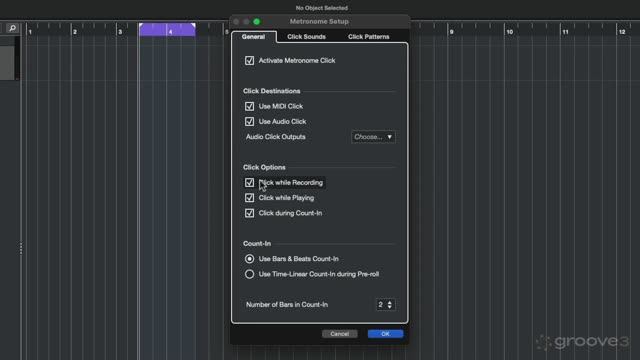Click the magnifier search icon in track list
The width and height of the screenshot is (640, 360).
(12, 28)
